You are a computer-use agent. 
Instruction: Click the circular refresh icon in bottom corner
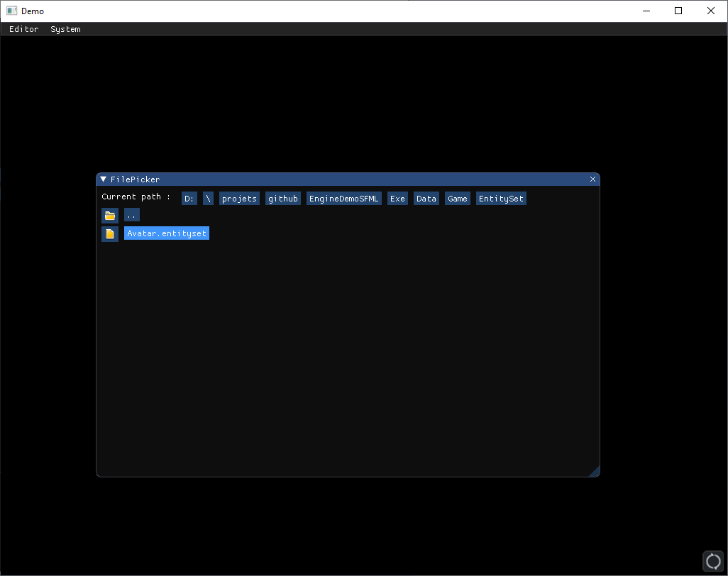(x=713, y=561)
